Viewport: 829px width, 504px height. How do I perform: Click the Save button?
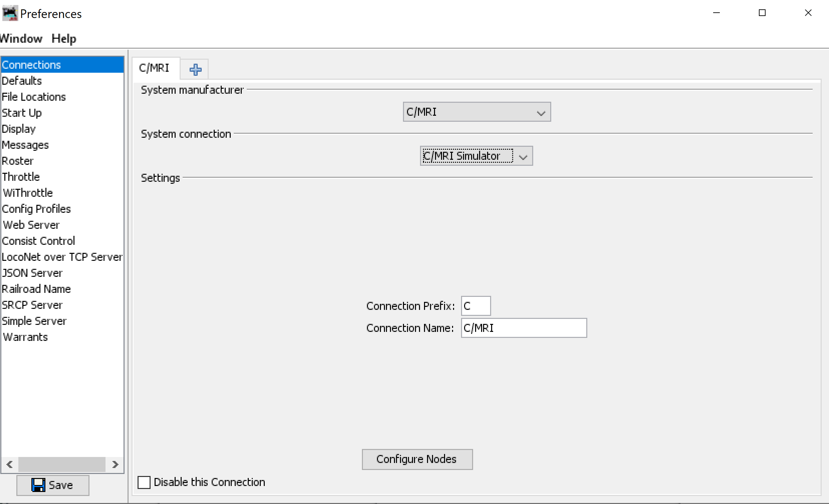pos(52,485)
